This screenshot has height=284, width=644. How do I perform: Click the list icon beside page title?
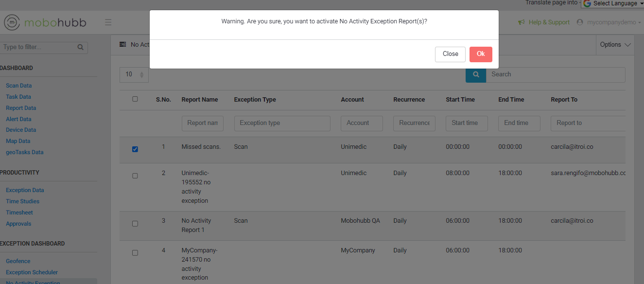pyautogui.click(x=123, y=45)
